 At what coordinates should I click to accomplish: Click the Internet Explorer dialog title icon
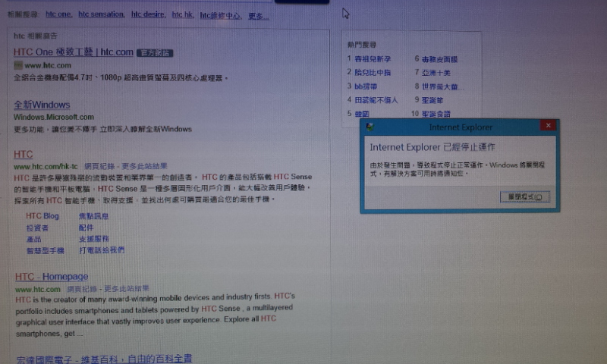pyautogui.click(x=370, y=127)
